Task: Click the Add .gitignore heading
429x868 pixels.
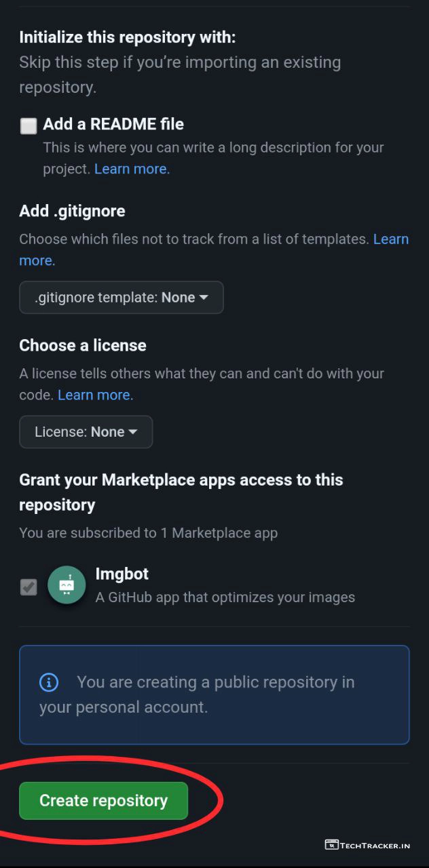Action: tap(72, 211)
